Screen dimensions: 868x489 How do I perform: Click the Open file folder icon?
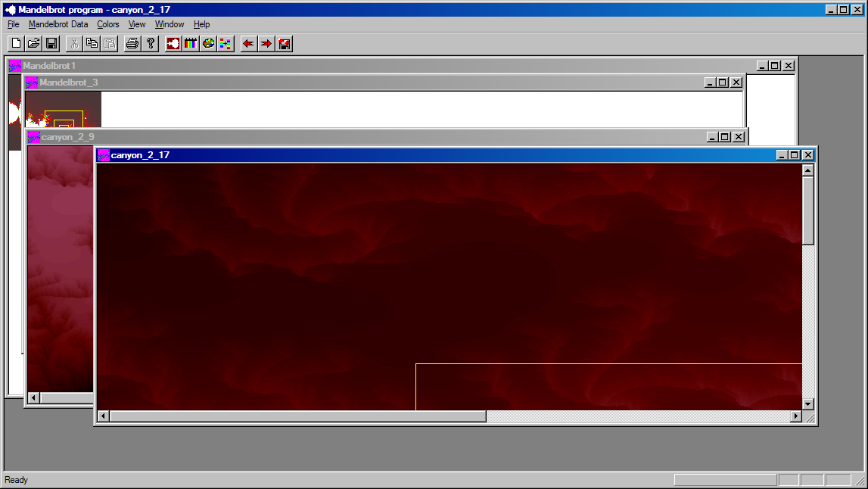point(34,44)
